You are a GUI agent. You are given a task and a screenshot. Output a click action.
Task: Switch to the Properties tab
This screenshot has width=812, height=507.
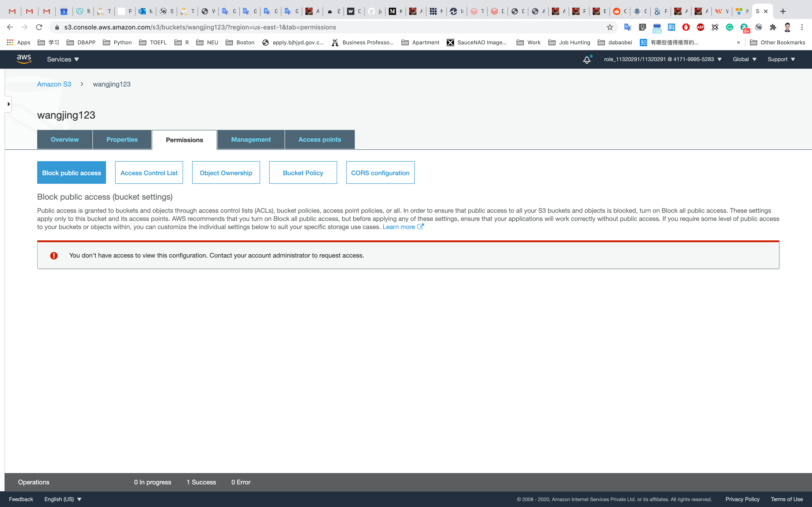click(x=122, y=139)
